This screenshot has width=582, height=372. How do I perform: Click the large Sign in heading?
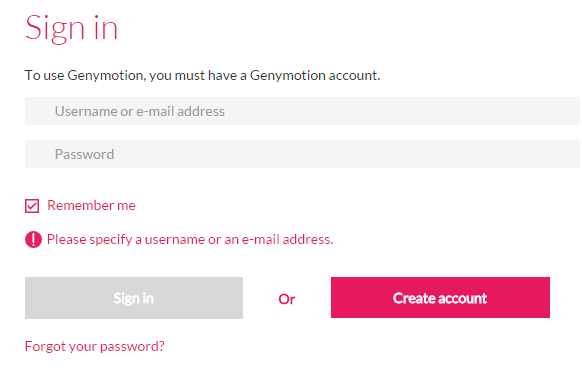(x=71, y=29)
